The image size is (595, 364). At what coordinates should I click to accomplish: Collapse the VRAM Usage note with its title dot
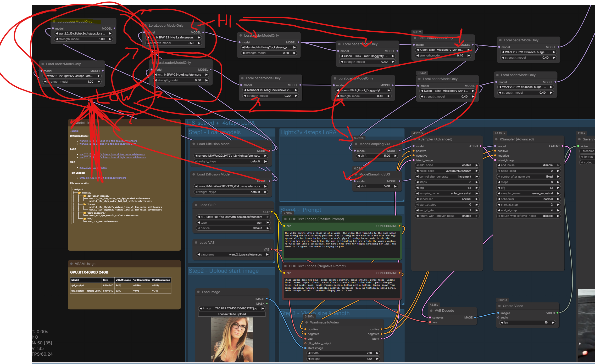(71, 264)
